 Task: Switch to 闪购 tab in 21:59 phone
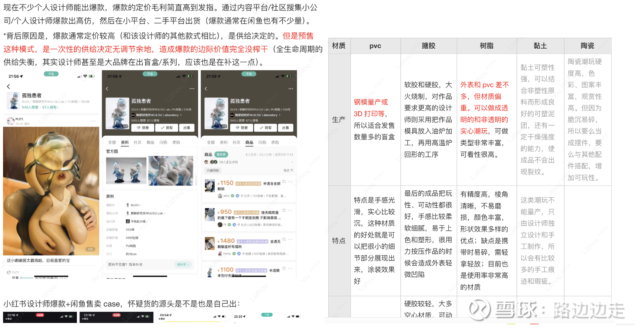(x=262, y=142)
